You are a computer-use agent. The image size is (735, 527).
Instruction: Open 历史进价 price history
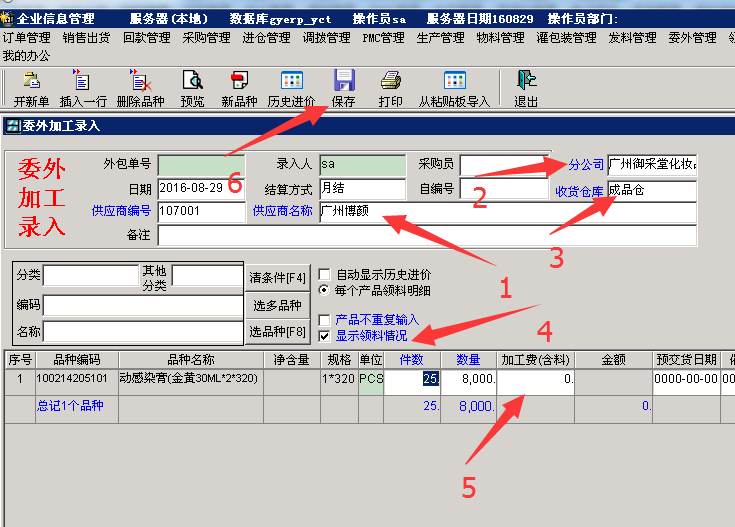point(292,82)
